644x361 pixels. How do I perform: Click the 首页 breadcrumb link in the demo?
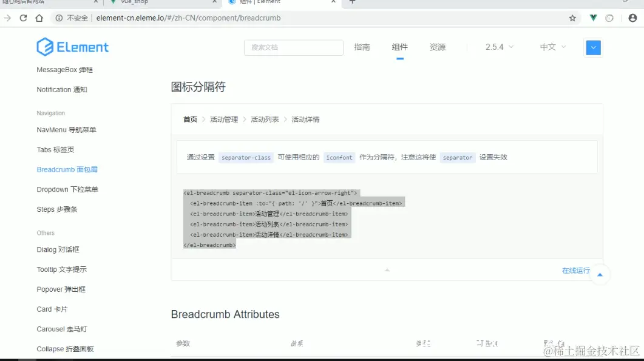click(x=190, y=120)
